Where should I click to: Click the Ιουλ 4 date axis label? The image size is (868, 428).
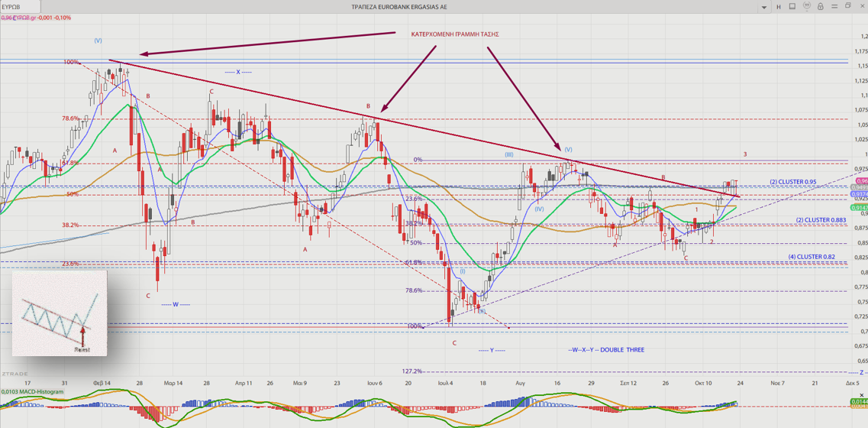[446, 383]
